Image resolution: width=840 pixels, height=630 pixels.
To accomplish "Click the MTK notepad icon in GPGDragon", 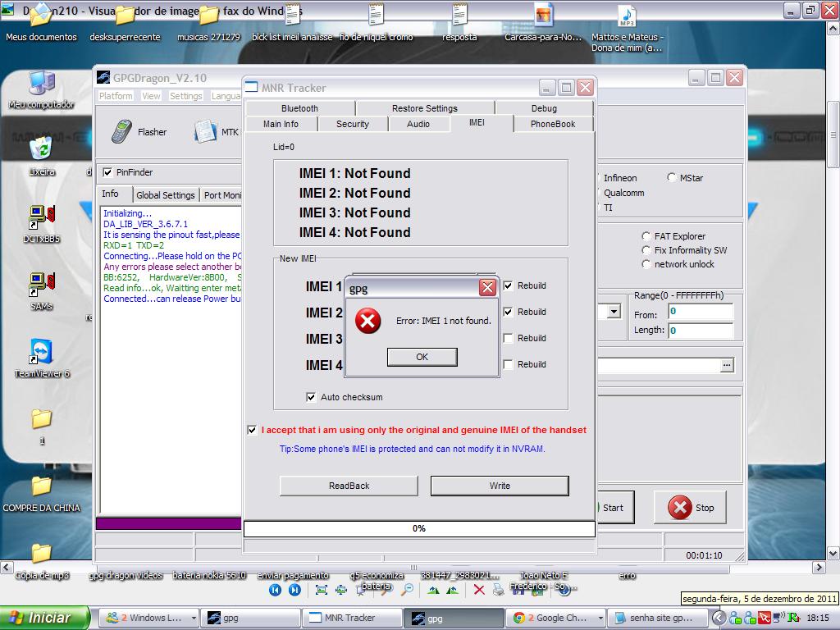I will [x=205, y=131].
